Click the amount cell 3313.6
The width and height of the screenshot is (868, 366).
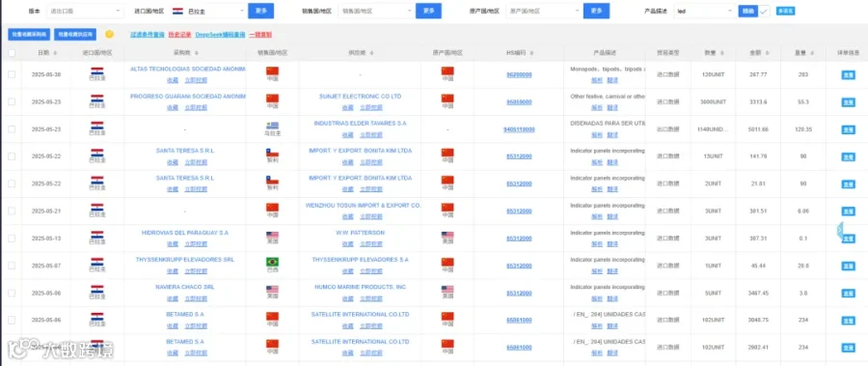pyautogui.click(x=758, y=102)
